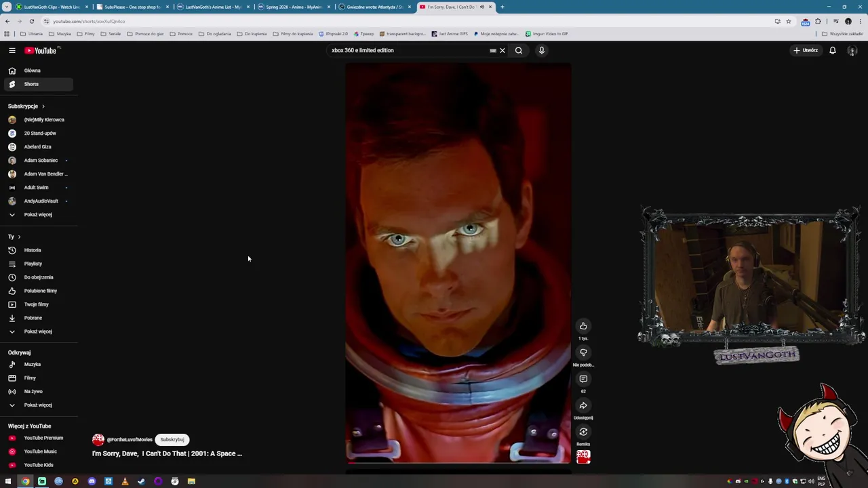Open Pobrane downloads
Image resolution: width=868 pixels, height=488 pixels.
coord(37,318)
